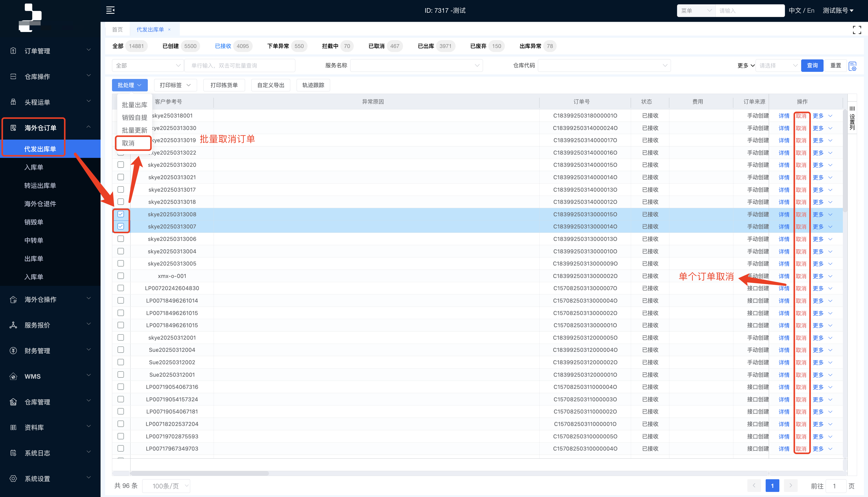Expand the 打印标签 dropdown button
This screenshot has height=497, width=868.
tap(175, 85)
